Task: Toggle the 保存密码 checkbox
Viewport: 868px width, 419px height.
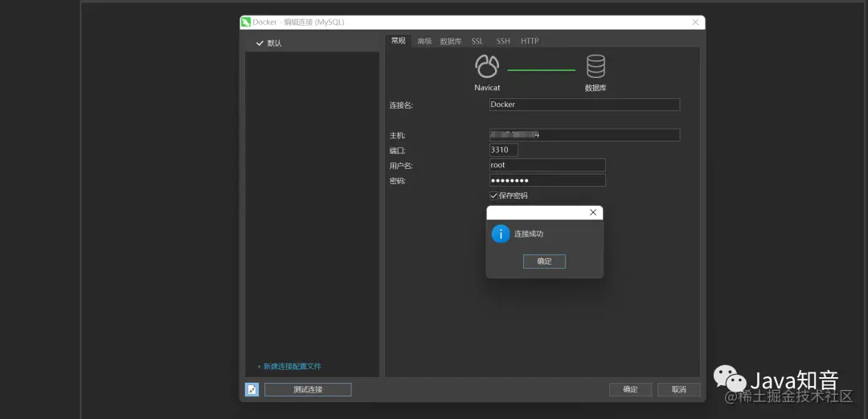Action: pos(493,195)
